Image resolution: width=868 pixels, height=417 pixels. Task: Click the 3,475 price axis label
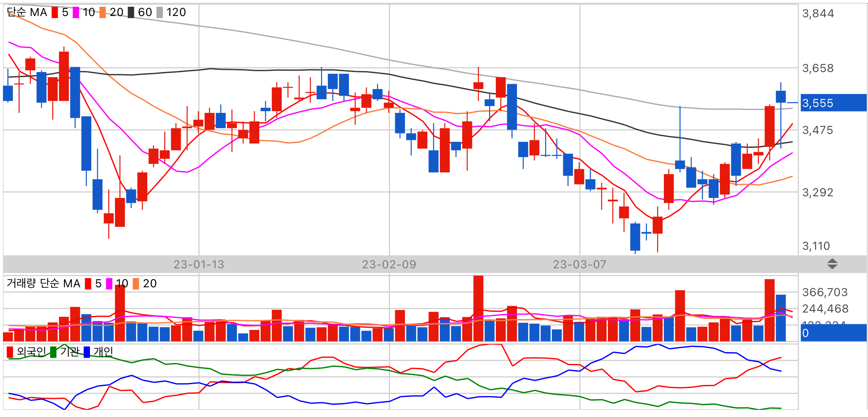coord(817,130)
